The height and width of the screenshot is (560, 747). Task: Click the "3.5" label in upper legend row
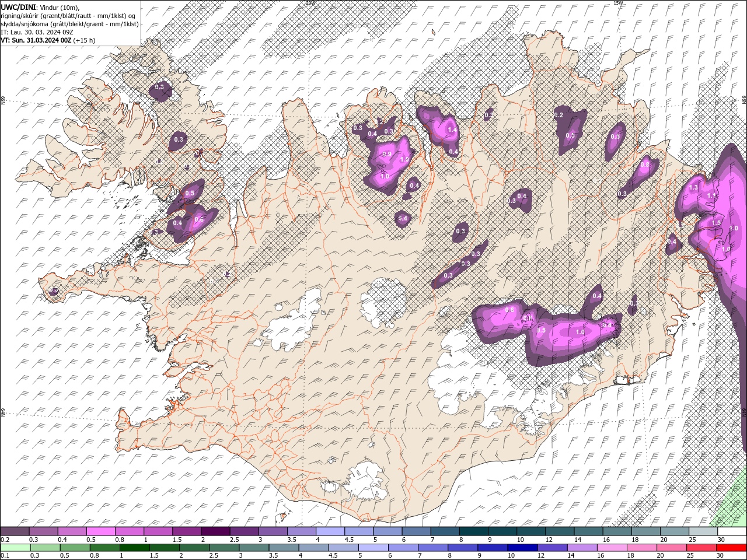[x=292, y=540]
